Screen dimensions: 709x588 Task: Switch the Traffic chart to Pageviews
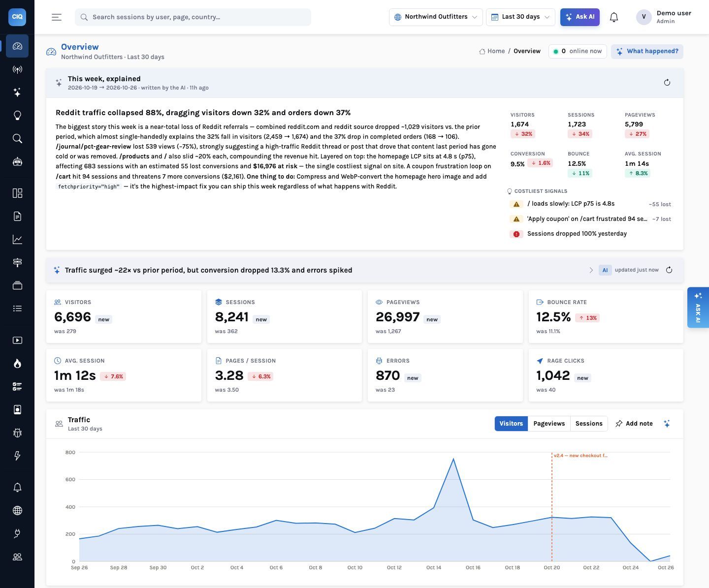[x=549, y=424]
